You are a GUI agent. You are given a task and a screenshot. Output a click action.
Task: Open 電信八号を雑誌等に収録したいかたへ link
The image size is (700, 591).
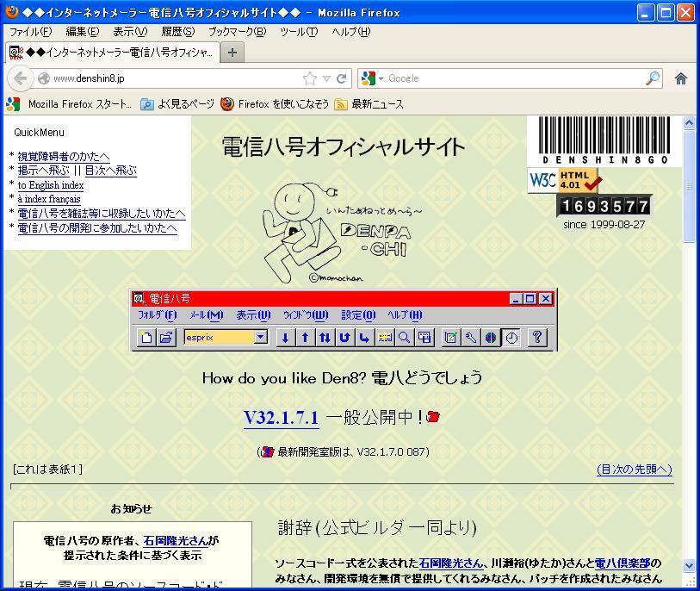coord(102,213)
